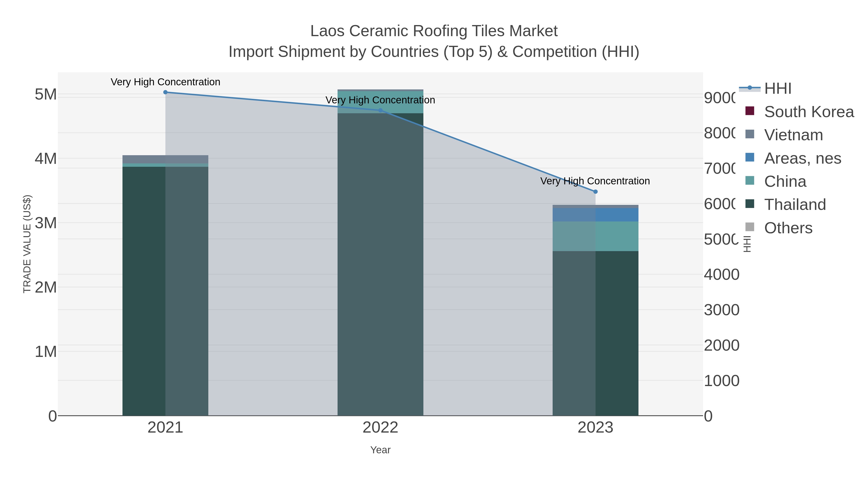Toggle the Vietnam legend label
This screenshot has height=488, width=868.
[x=793, y=135]
